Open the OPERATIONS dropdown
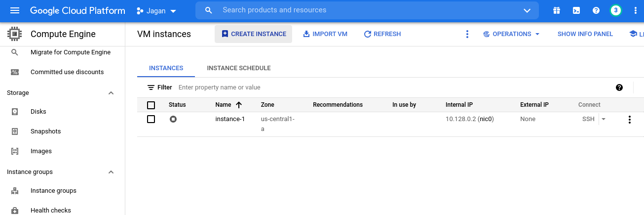The height and width of the screenshot is (215, 644). tap(511, 34)
